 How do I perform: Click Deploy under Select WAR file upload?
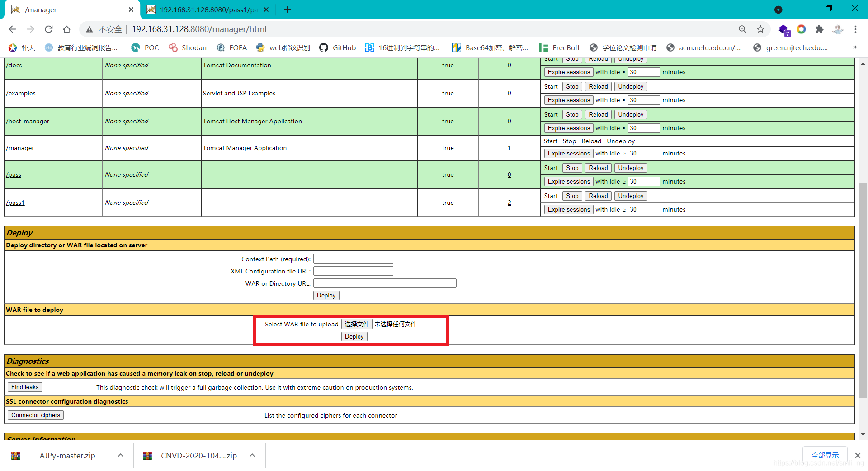point(354,336)
